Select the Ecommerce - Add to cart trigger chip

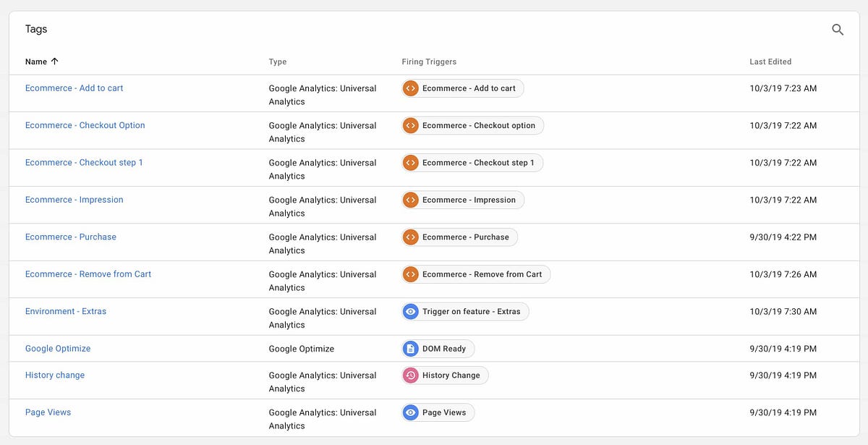463,88
